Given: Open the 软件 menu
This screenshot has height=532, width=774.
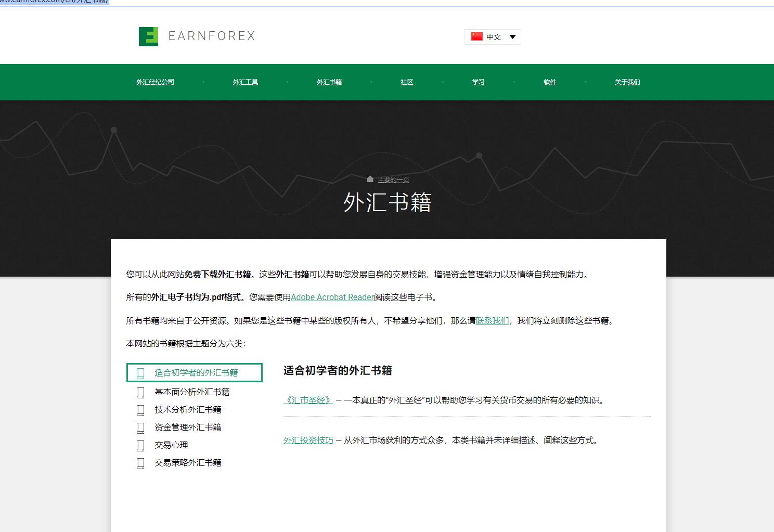Looking at the screenshot, I should pyautogui.click(x=550, y=82).
